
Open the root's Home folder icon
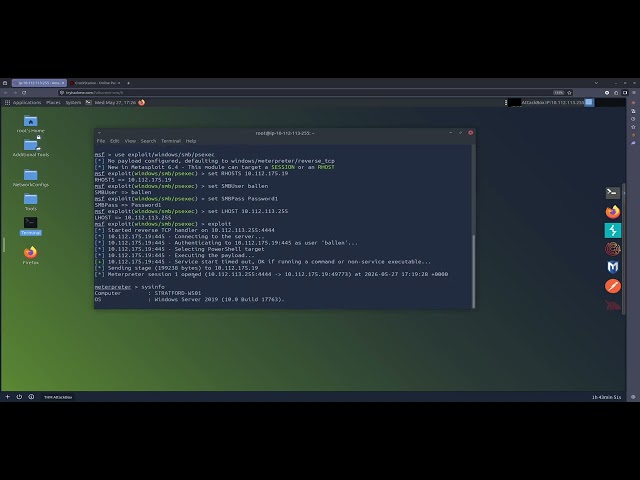(x=31, y=121)
